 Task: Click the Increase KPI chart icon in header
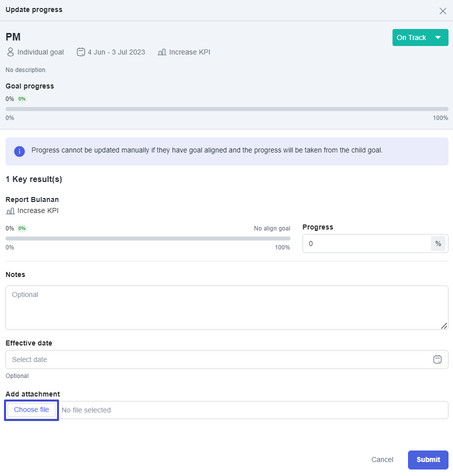pyautogui.click(x=162, y=52)
